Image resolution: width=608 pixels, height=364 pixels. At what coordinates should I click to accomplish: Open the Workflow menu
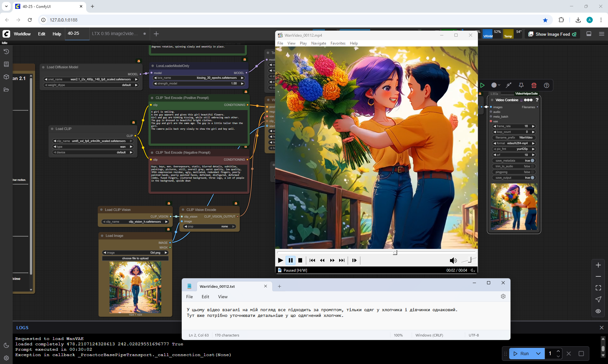pos(22,34)
